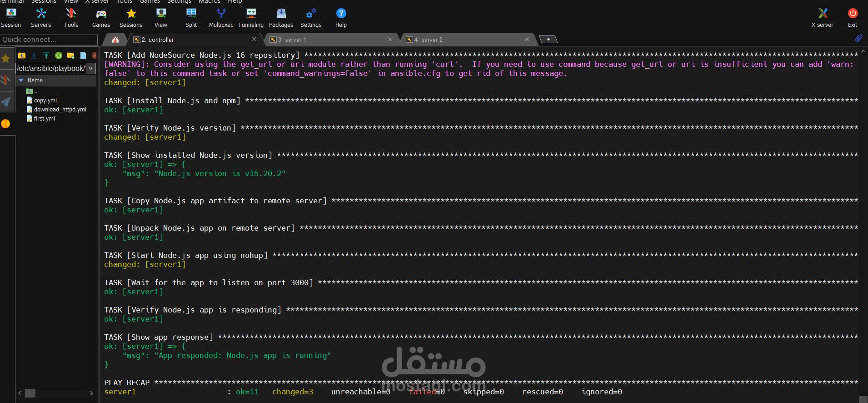This screenshot has width=868, height=403.
Task: Open the Macros menu in menu bar
Action: coord(210,2)
